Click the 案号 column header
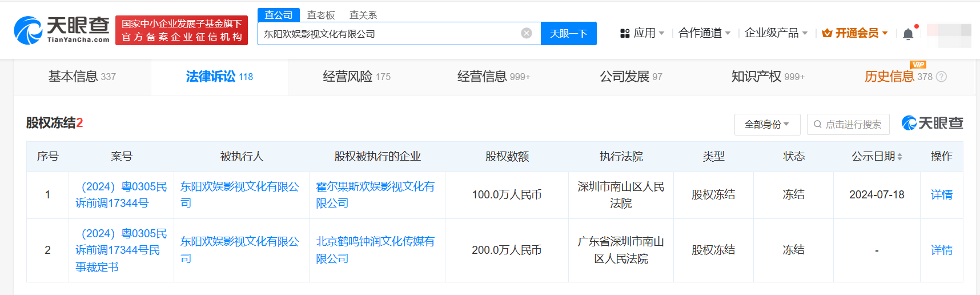This screenshot has height=295, width=980. [121, 157]
